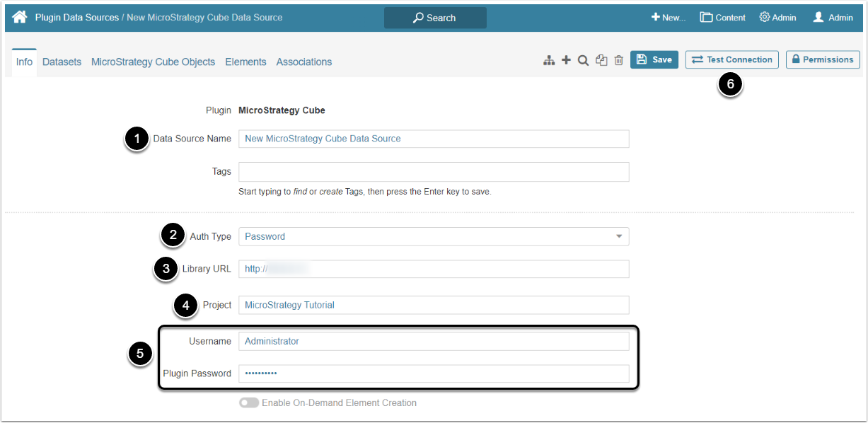Switch to MicroStrategy Cube Objects tab
Viewport: 868px width, 423px height.
tap(153, 62)
